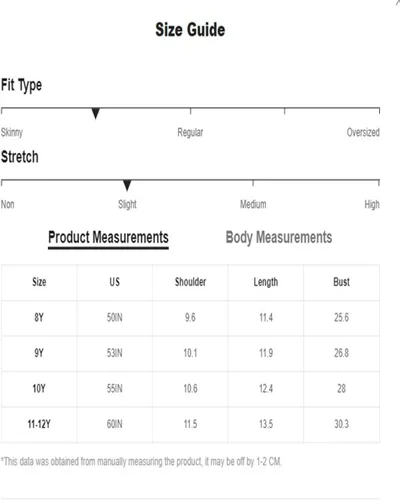Click the Oversized label on Fit Type scale

363,132
